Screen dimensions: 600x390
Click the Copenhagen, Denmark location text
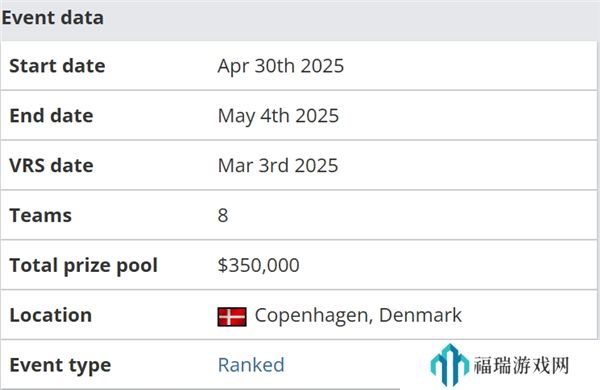click(x=358, y=316)
